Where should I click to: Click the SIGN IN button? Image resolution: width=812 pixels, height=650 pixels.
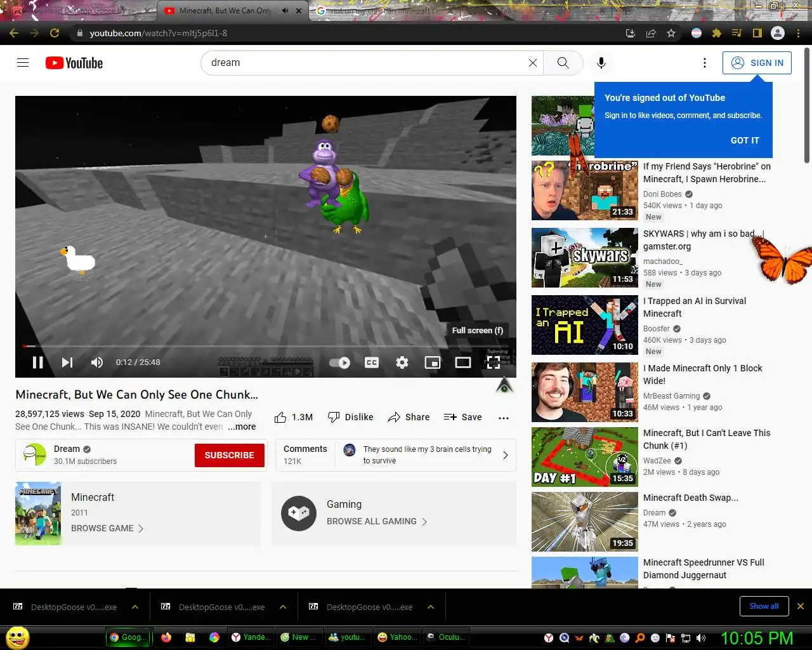(757, 63)
